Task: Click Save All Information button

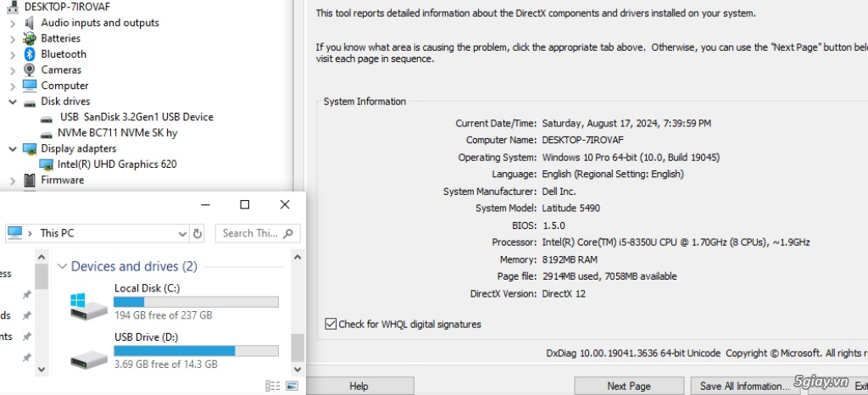Action: coord(744,386)
